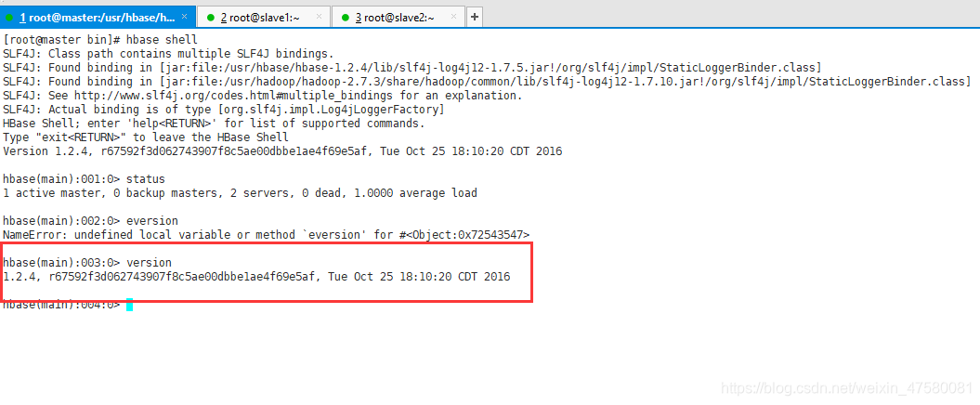Viewport: 980px width, 405px height.
Task: Click the '1.2.4, r67592f3d...' version output line
Action: [256, 276]
